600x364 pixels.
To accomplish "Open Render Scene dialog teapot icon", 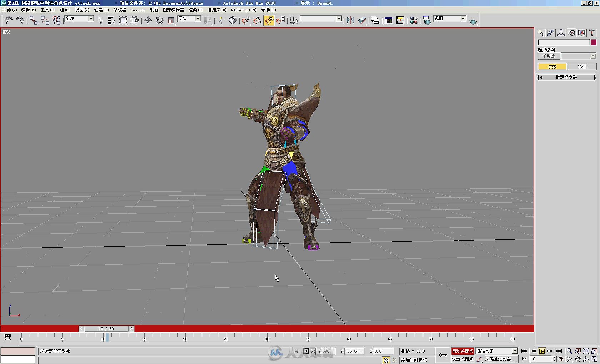I will 427,20.
